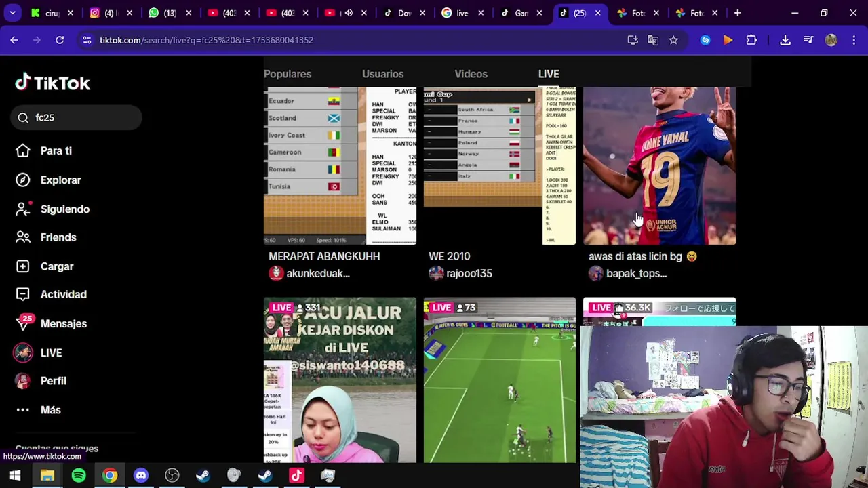Open TikTok app from taskbar
The image size is (868, 488).
click(x=296, y=476)
